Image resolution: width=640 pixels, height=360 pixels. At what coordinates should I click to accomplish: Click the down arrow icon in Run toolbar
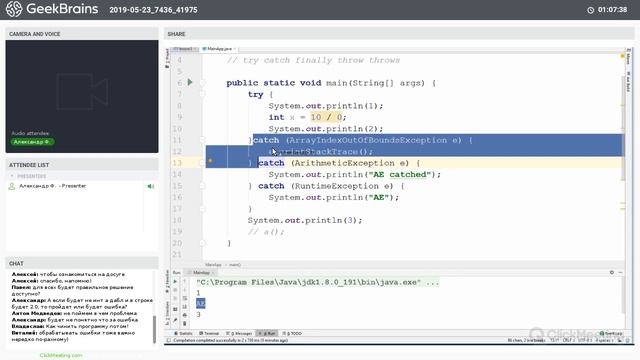(184, 290)
